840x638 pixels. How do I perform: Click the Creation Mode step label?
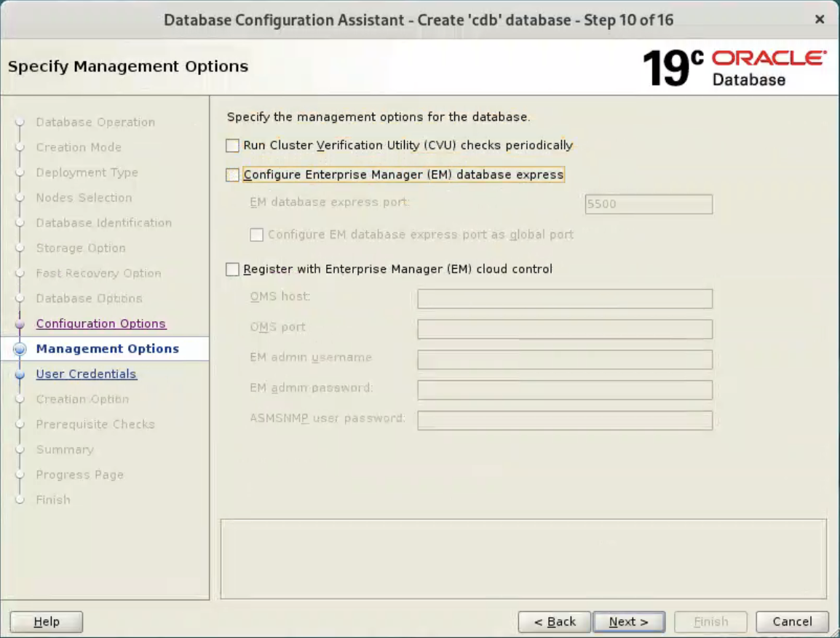(79, 147)
